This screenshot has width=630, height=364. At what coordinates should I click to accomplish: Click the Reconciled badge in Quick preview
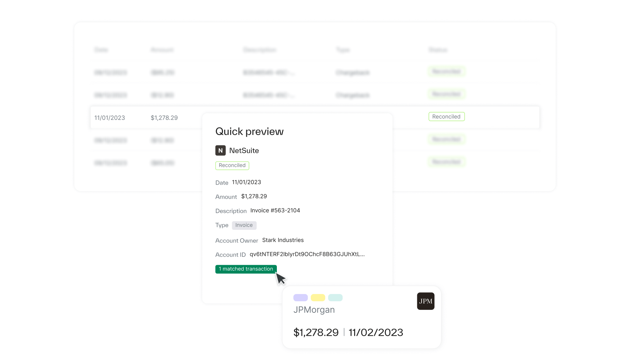coord(232,166)
